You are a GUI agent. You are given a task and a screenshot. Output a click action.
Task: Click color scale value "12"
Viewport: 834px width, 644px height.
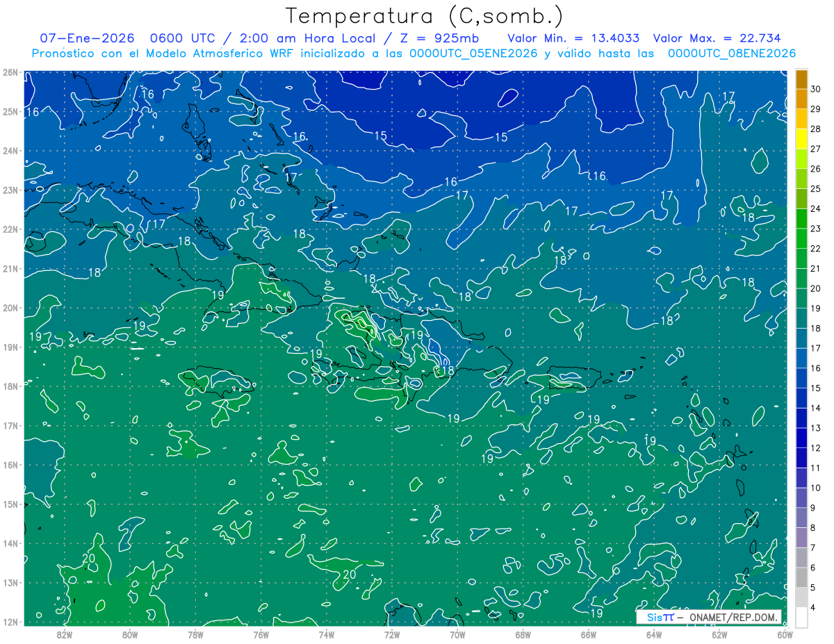816,448
